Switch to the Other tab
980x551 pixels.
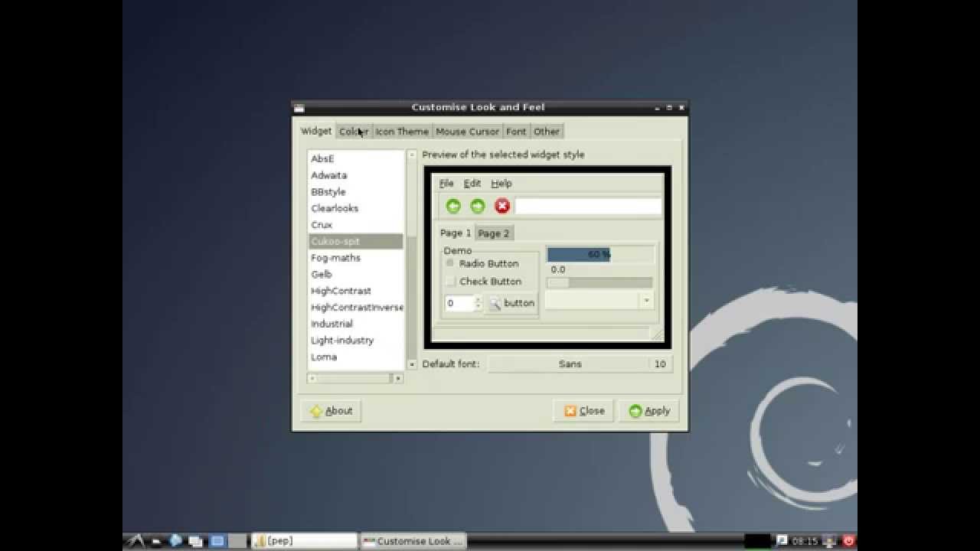coord(547,132)
